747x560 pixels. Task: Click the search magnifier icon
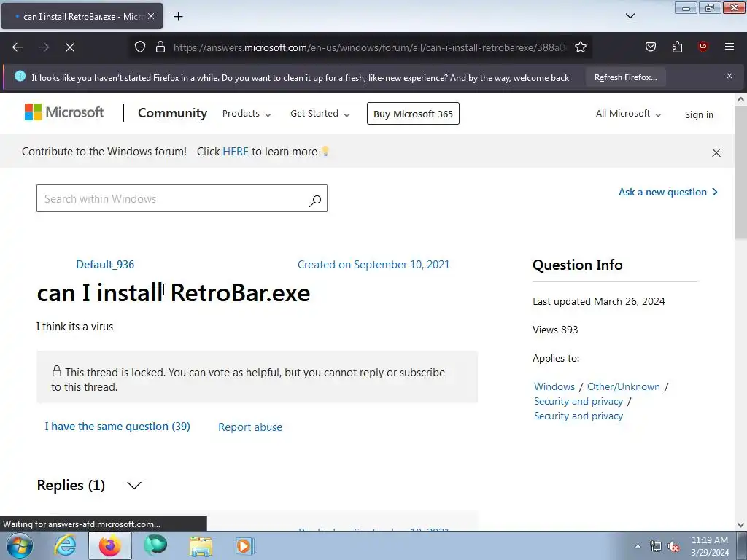(x=315, y=201)
